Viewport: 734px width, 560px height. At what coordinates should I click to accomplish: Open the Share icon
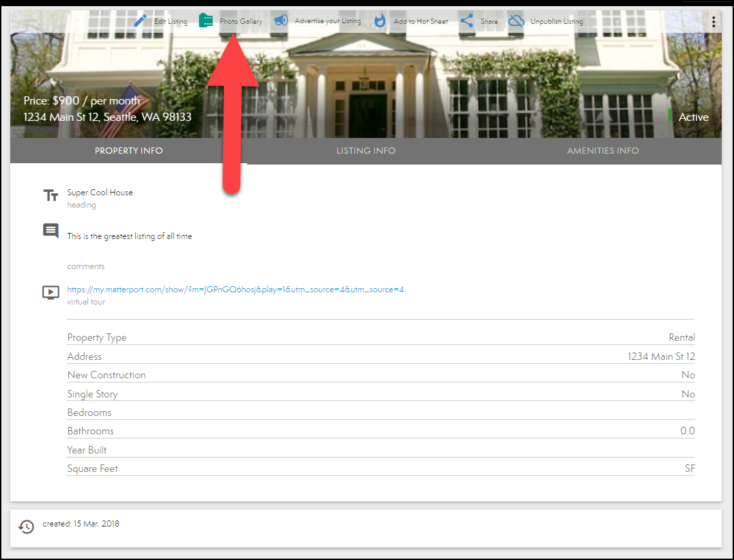tap(468, 20)
